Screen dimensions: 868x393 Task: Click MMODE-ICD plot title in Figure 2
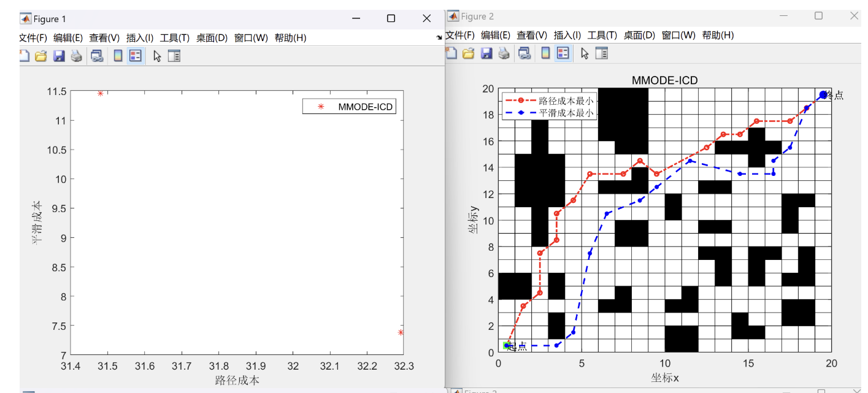tap(664, 80)
